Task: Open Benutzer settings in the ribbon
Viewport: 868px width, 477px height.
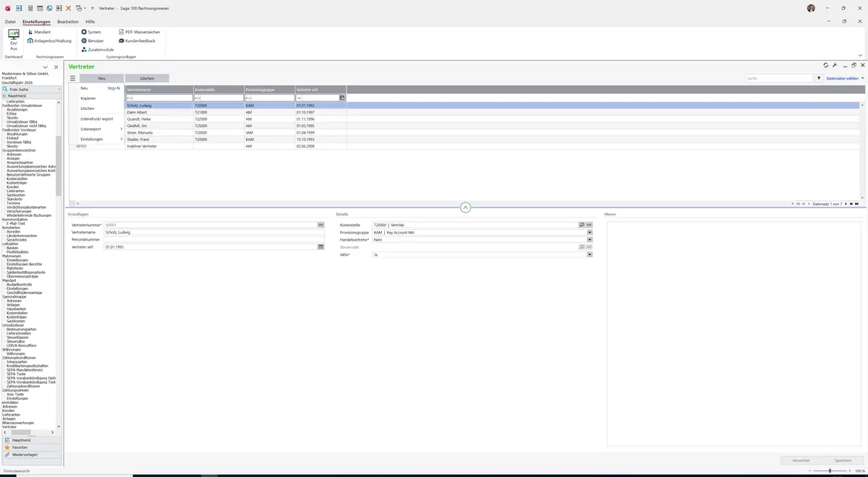Action: [x=92, y=40]
